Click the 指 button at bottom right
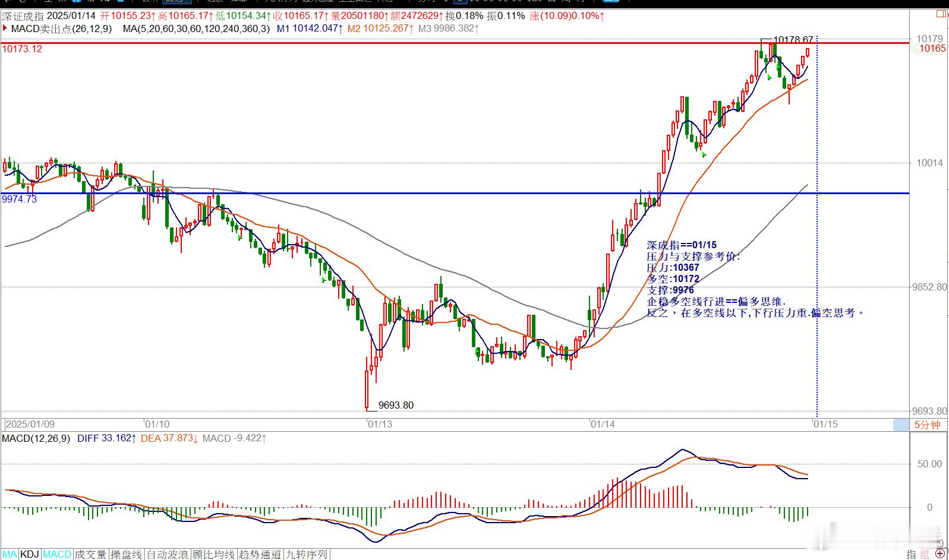 click(911, 554)
